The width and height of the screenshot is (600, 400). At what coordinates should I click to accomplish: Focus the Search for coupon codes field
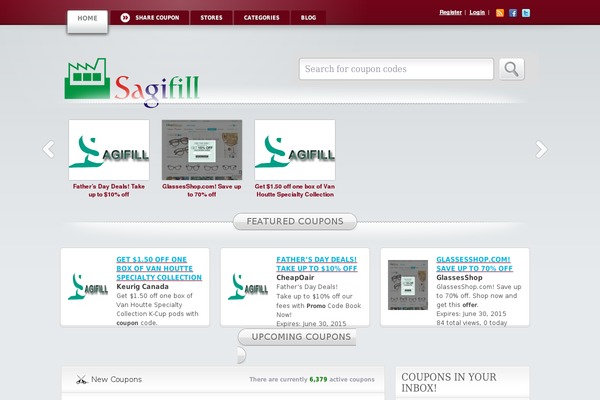(396, 69)
